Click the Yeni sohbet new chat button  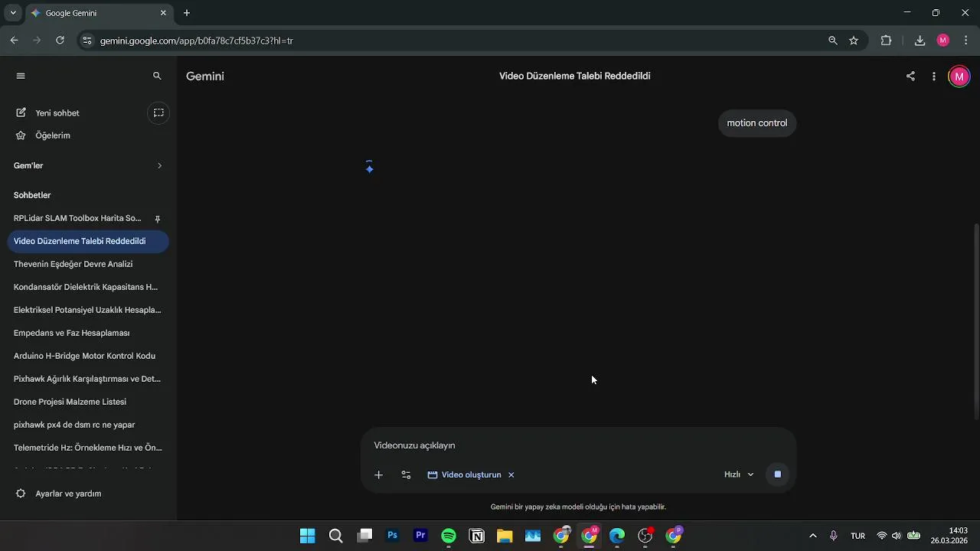tap(57, 112)
